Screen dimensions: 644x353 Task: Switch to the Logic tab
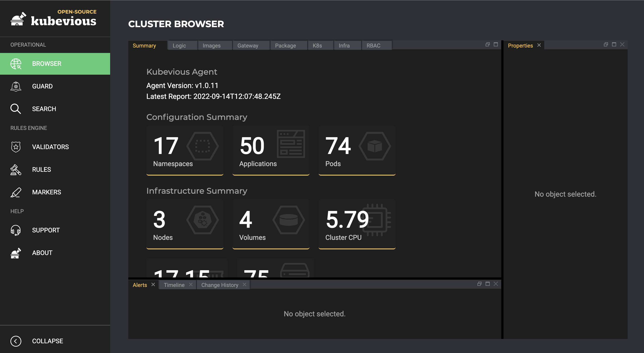[182, 45]
